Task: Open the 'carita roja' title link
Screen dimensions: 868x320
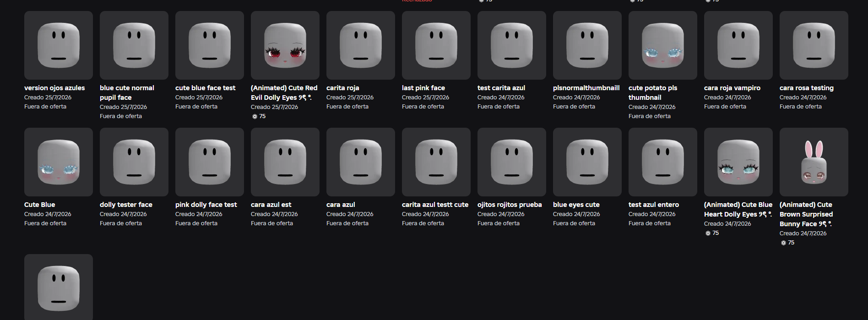Action: [343, 88]
